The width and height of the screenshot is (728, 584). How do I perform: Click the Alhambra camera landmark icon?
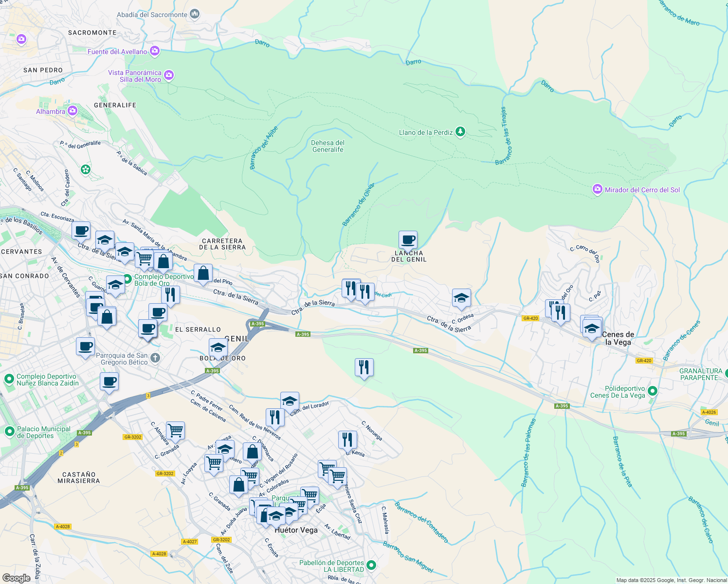[73, 111]
